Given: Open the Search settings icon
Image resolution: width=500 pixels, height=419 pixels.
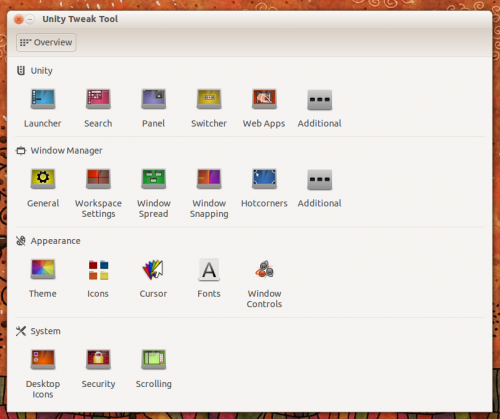Looking at the screenshot, I should pyautogui.click(x=98, y=99).
